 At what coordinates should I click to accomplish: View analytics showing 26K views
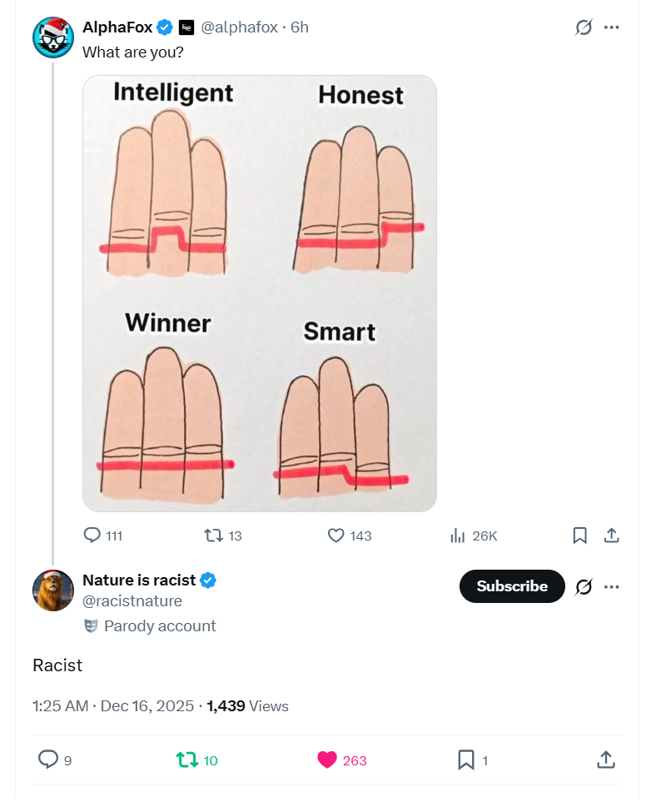coord(458,536)
